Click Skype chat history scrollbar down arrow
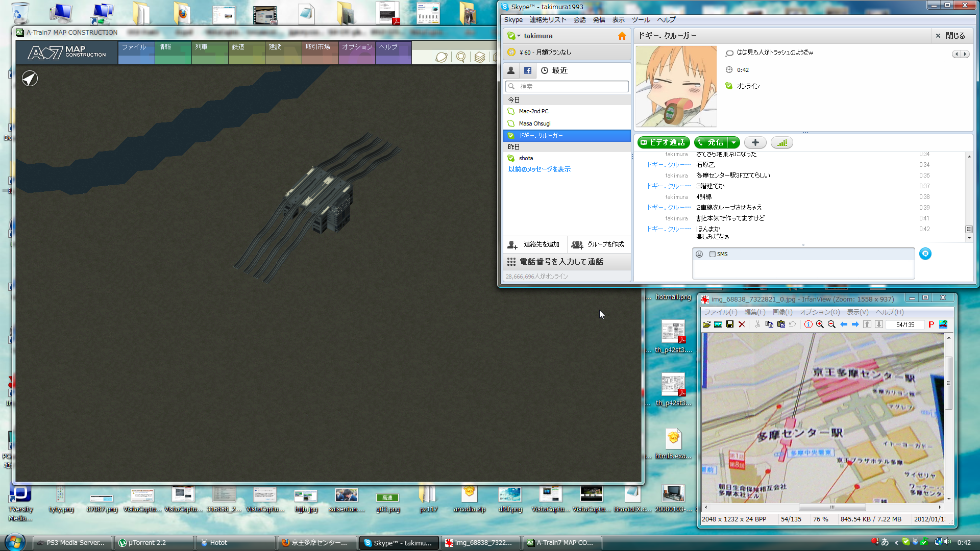980x551 pixels. pos(969,238)
